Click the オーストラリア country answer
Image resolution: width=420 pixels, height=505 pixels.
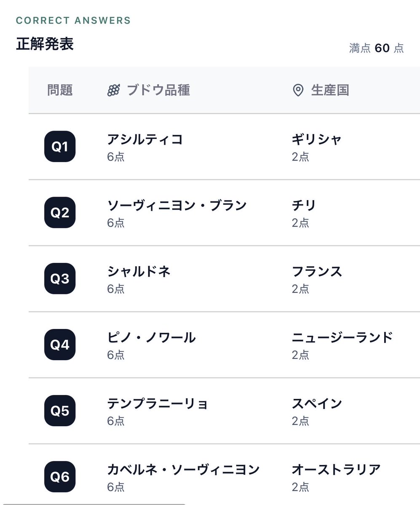[x=336, y=470]
